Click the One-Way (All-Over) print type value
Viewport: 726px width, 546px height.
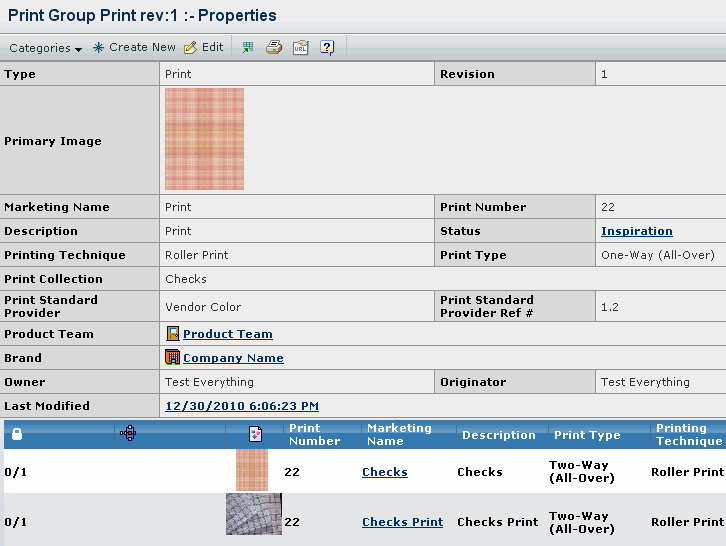(x=658, y=255)
